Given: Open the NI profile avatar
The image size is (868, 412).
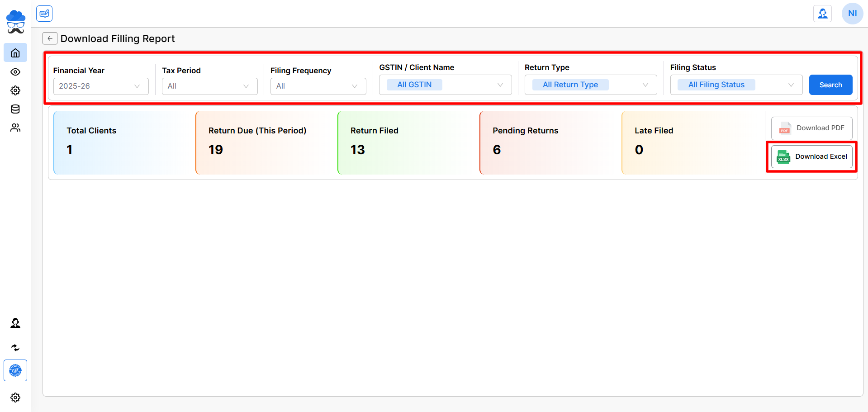Looking at the screenshot, I should 852,14.
